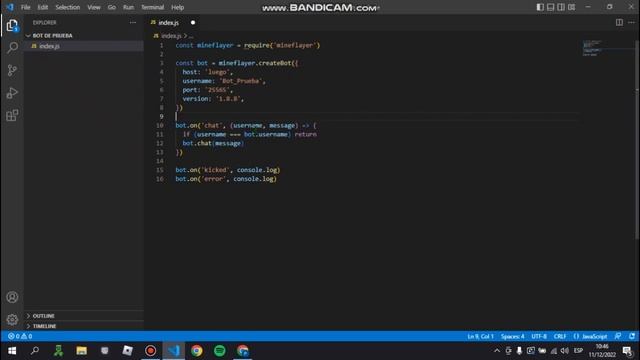The width and height of the screenshot is (640, 360).
Task: Change CRLF end of line setting
Action: 560,336
